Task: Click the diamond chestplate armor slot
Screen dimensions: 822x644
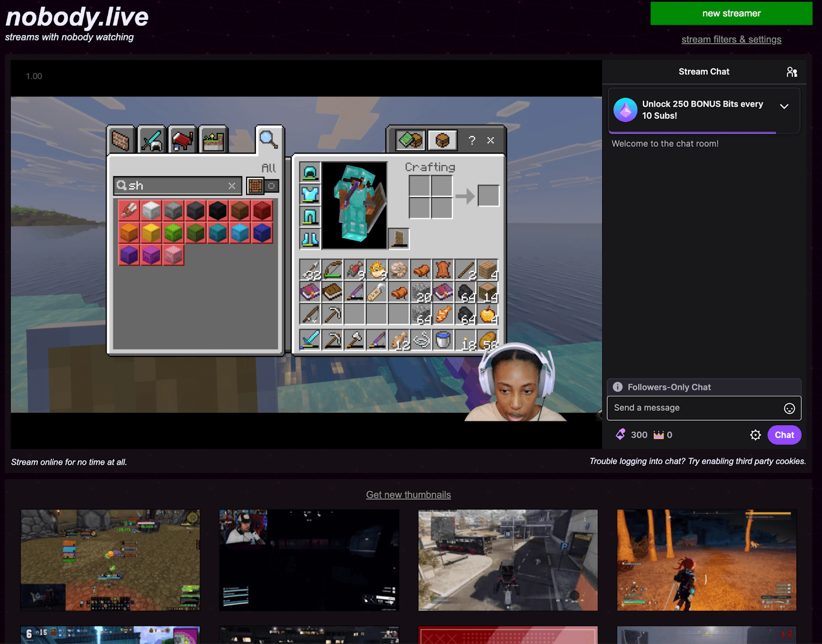Action: 310,195
